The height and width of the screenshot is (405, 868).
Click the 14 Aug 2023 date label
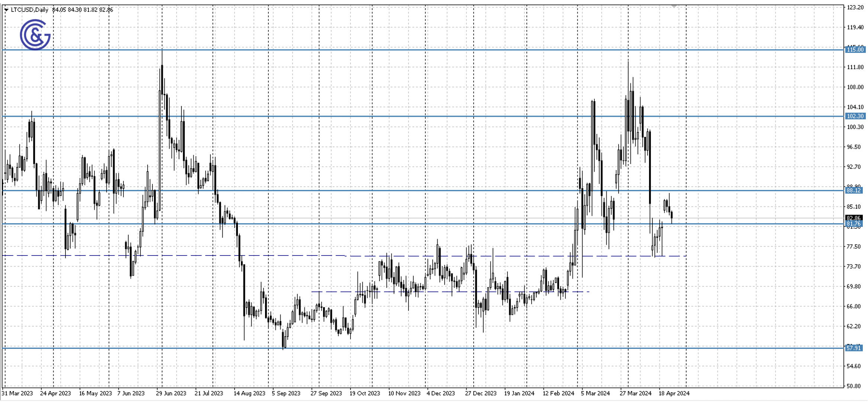click(x=249, y=393)
